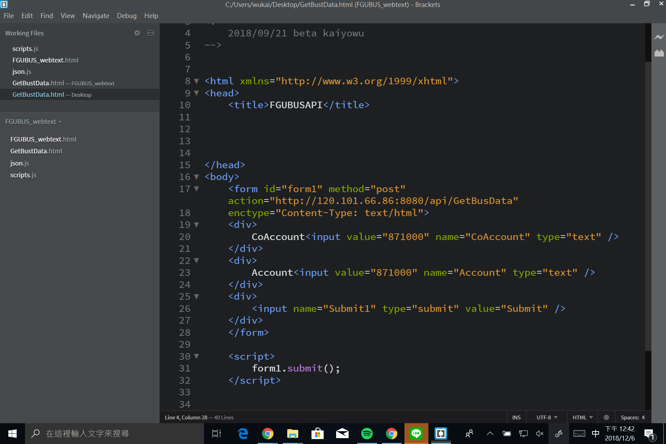The height and width of the screenshot is (444, 666).
Task: Open the Extension Manager brick icon
Action: [659, 53]
